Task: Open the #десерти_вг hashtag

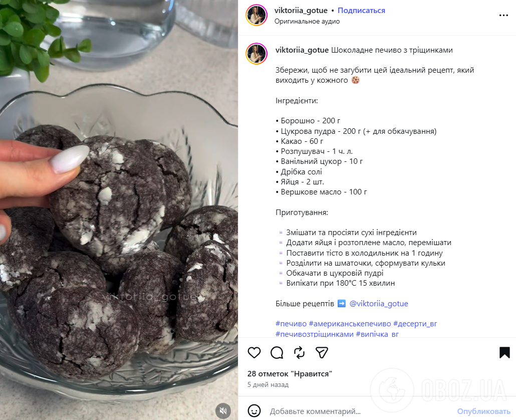Action: tap(415, 324)
